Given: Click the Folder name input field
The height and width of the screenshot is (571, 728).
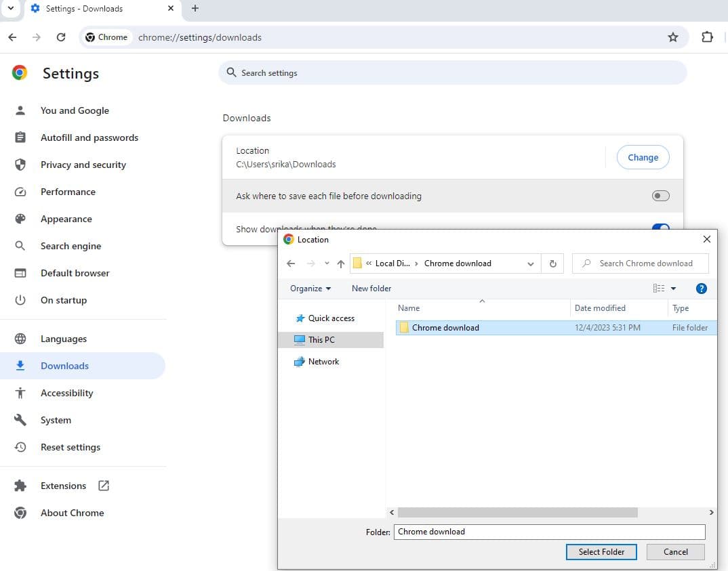Looking at the screenshot, I should 549,532.
